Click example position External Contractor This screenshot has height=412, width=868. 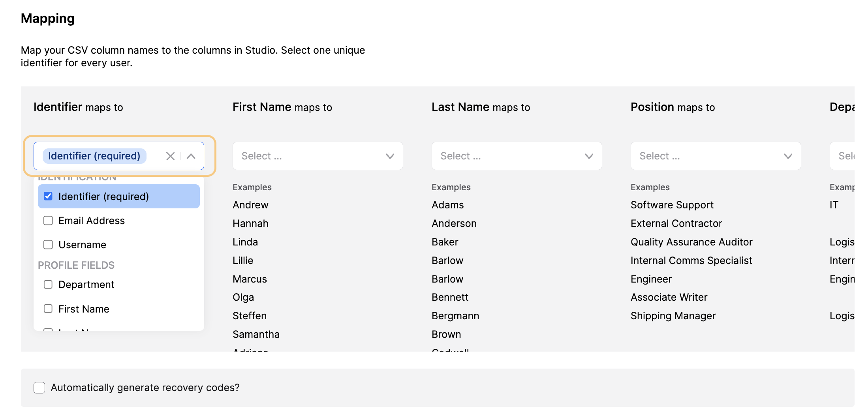676,223
